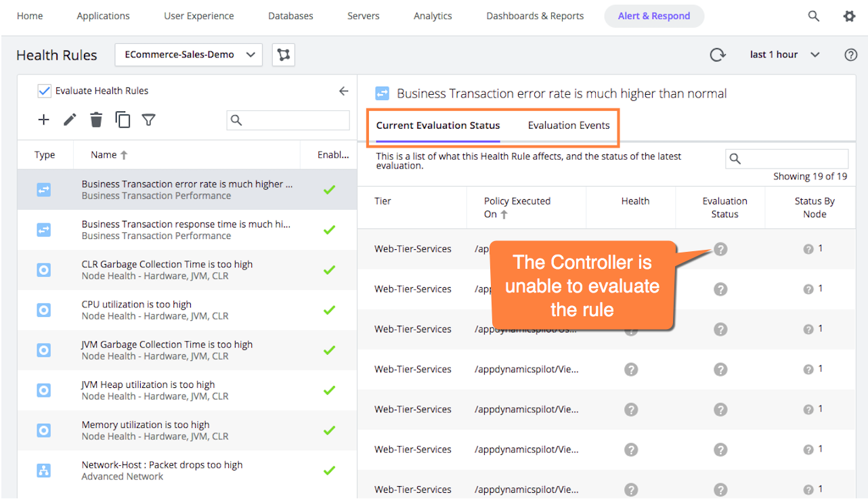868x499 pixels.
Task: Click the enabled checkmark for Memory utilization rule
Action: tap(329, 431)
